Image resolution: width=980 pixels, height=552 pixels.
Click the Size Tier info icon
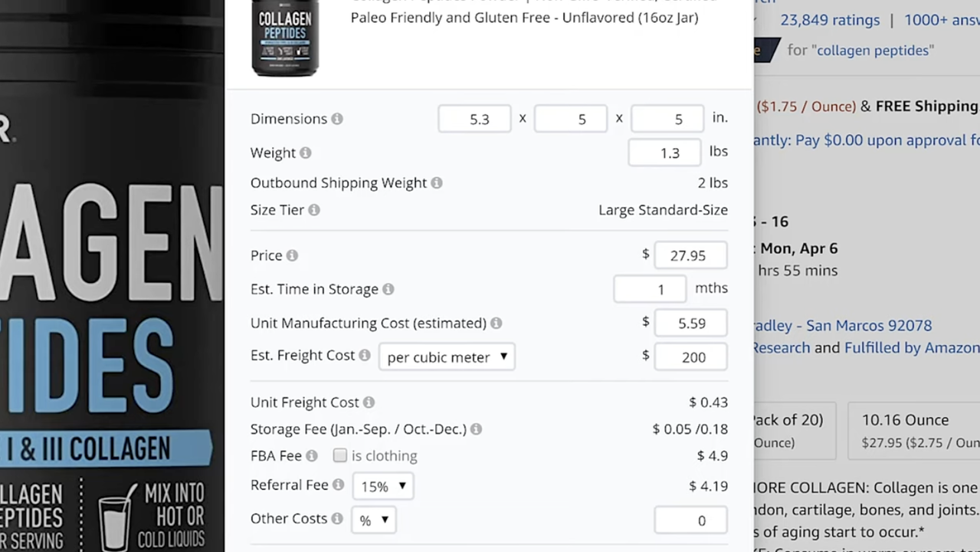(314, 210)
